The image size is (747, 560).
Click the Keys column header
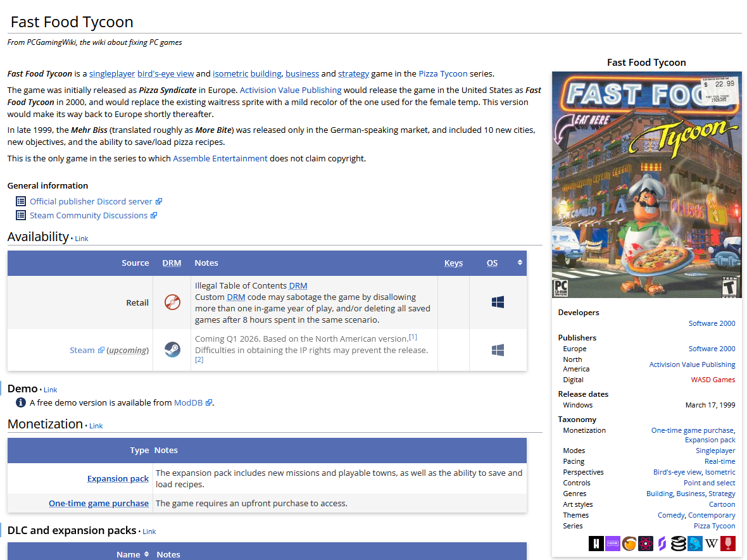(x=453, y=263)
